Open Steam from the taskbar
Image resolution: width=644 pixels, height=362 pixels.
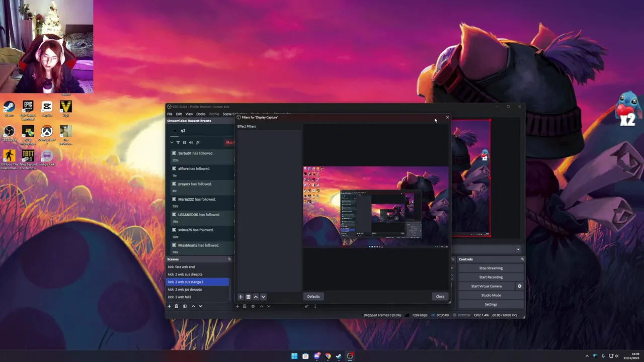339,356
